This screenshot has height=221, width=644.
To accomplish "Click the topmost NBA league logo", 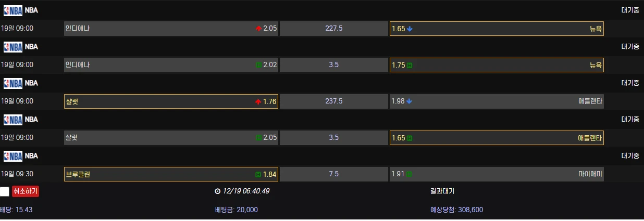I will pos(13,10).
